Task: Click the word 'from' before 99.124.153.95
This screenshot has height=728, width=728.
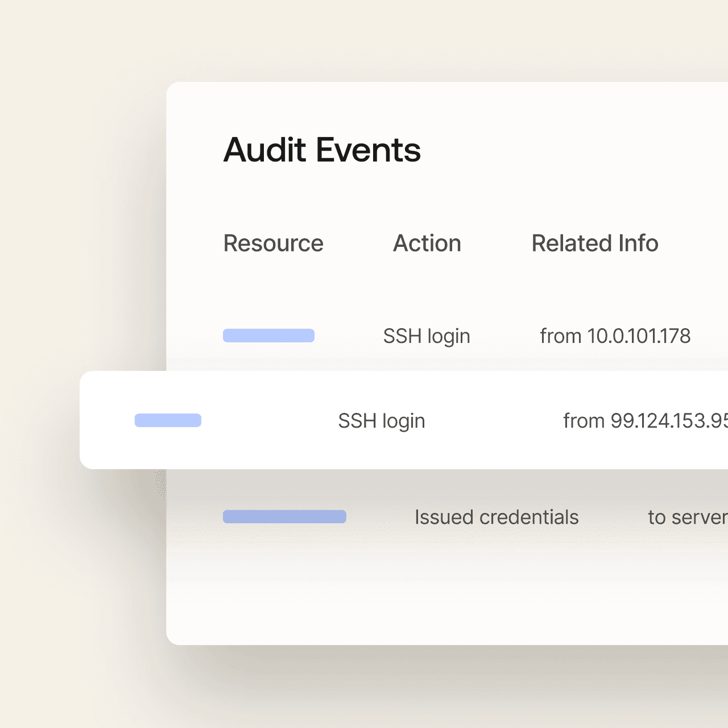Action: pyautogui.click(x=584, y=421)
